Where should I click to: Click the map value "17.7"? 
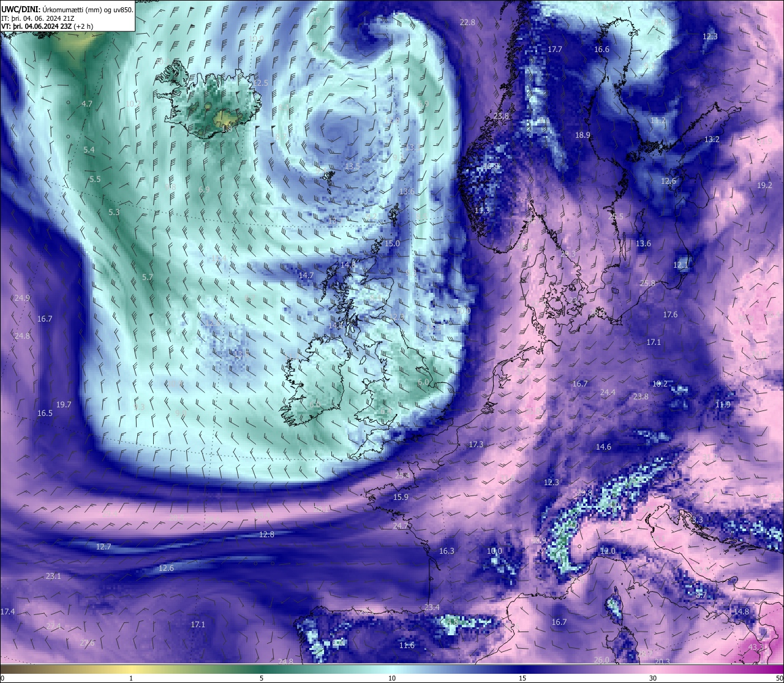pyautogui.click(x=555, y=49)
